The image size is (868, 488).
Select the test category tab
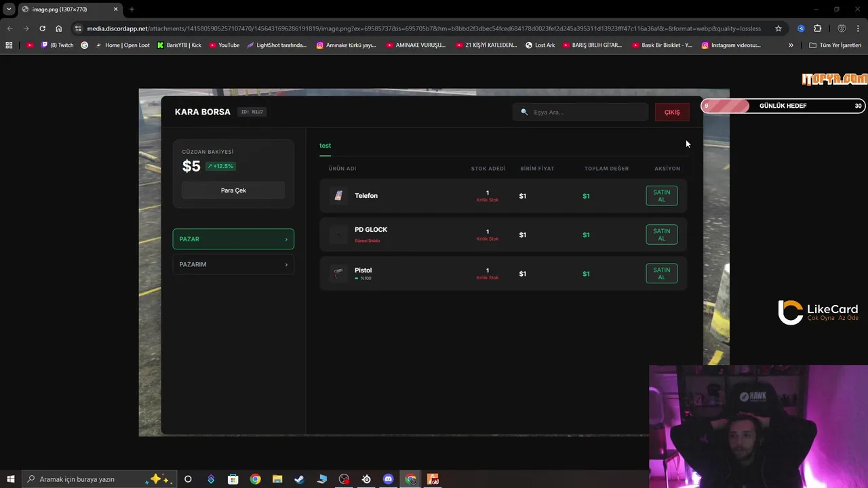click(x=325, y=146)
